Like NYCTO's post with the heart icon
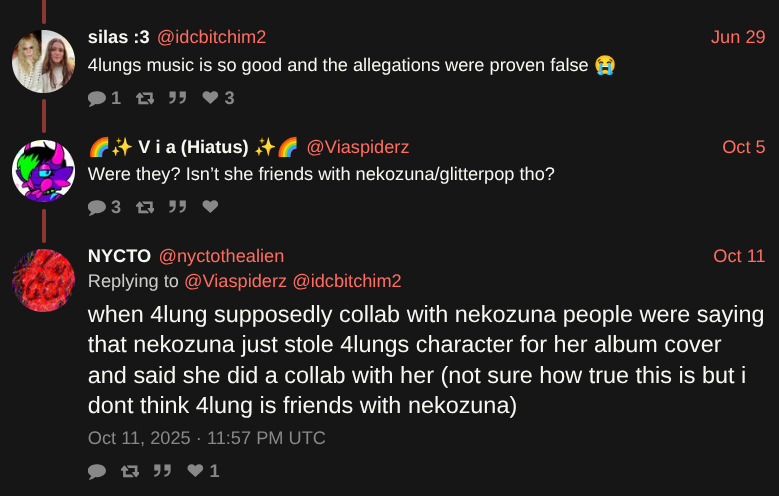779x496 pixels. coord(195,471)
